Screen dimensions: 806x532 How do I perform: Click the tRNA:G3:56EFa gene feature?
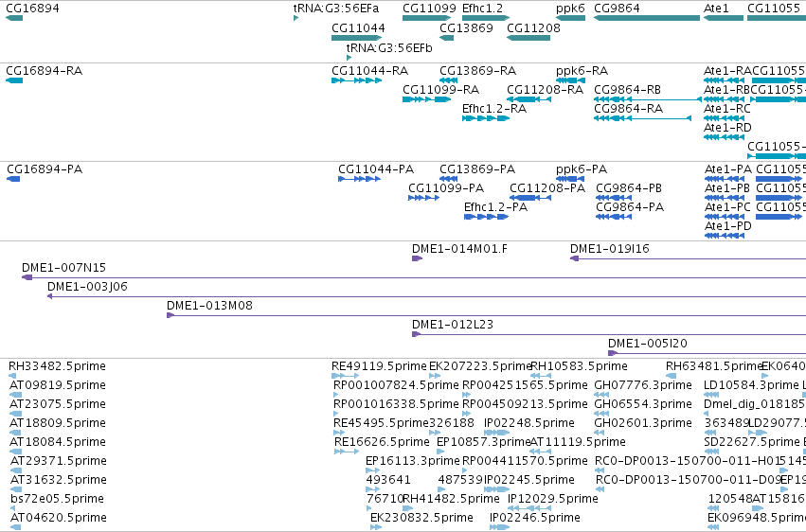tap(296, 18)
